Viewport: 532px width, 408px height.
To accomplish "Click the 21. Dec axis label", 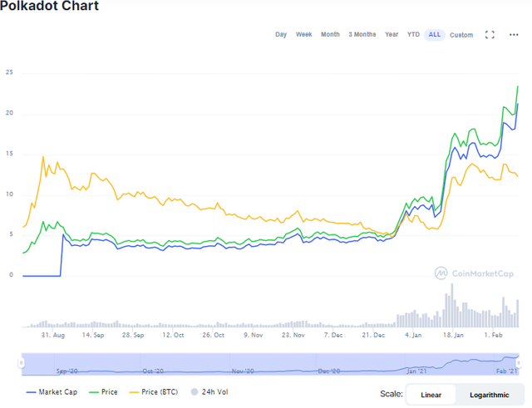I will tap(373, 335).
